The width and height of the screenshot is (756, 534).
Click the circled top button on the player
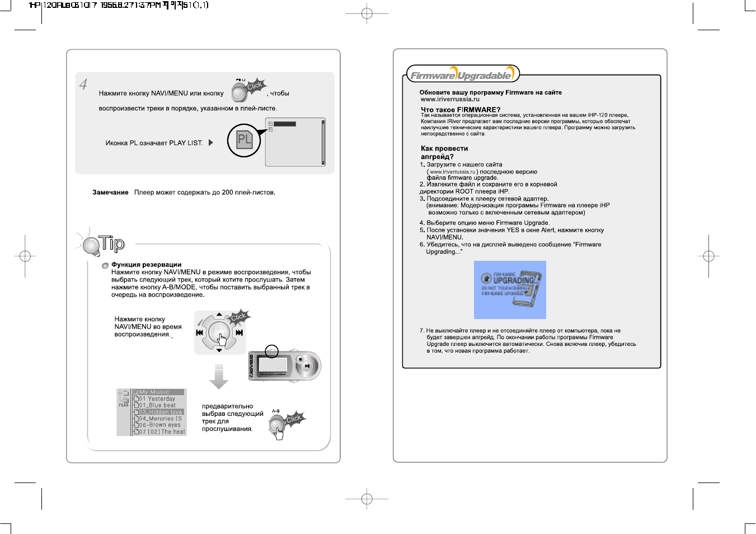click(x=271, y=352)
